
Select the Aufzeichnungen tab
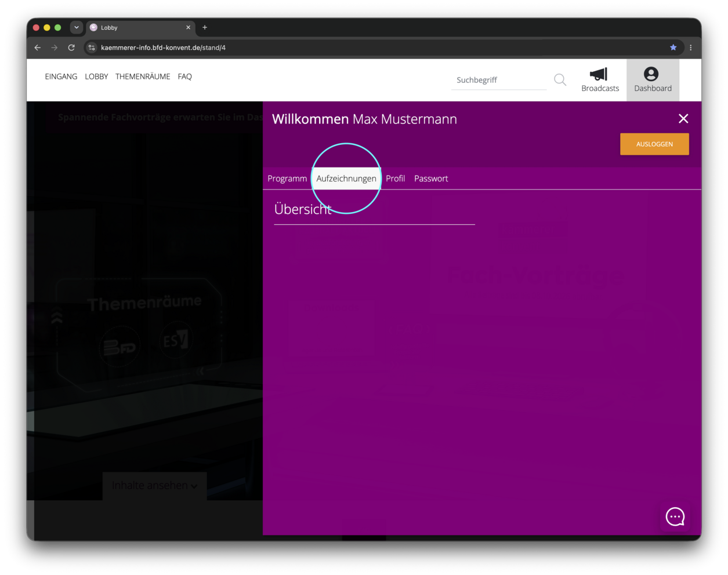(x=346, y=179)
